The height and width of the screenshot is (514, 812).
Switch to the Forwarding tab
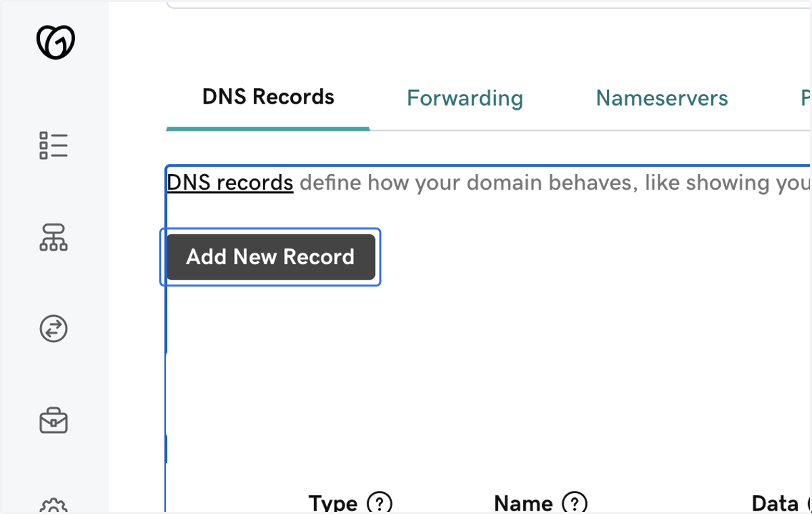click(465, 98)
